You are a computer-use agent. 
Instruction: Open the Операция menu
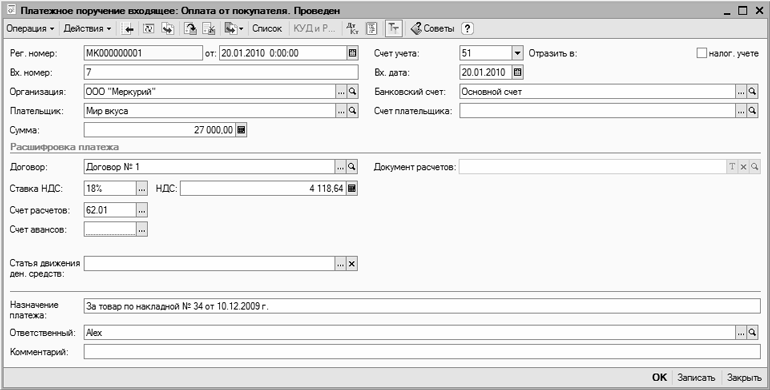click(30, 28)
